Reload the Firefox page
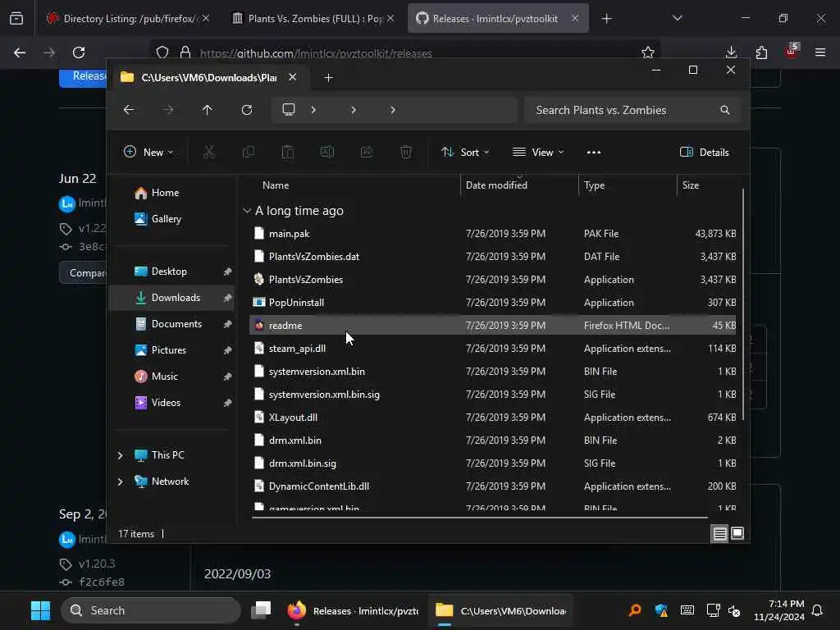840x630 pixels. [79, 52]
